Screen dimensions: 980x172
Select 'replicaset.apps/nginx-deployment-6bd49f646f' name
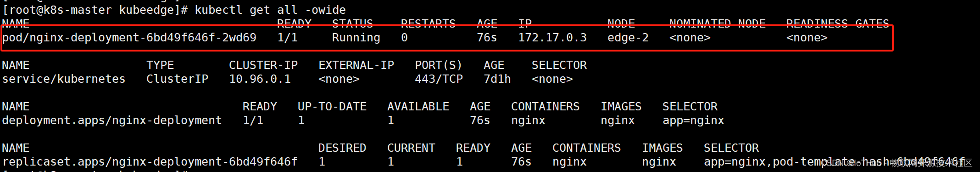[x=150, y=162]
